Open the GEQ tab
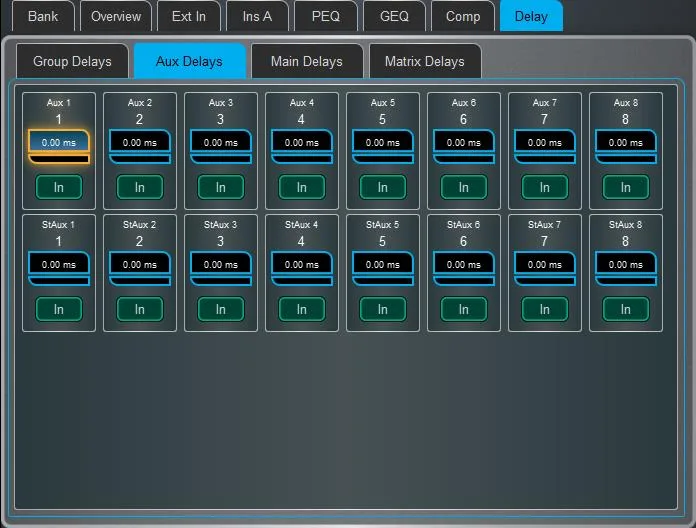 point(394,16)
